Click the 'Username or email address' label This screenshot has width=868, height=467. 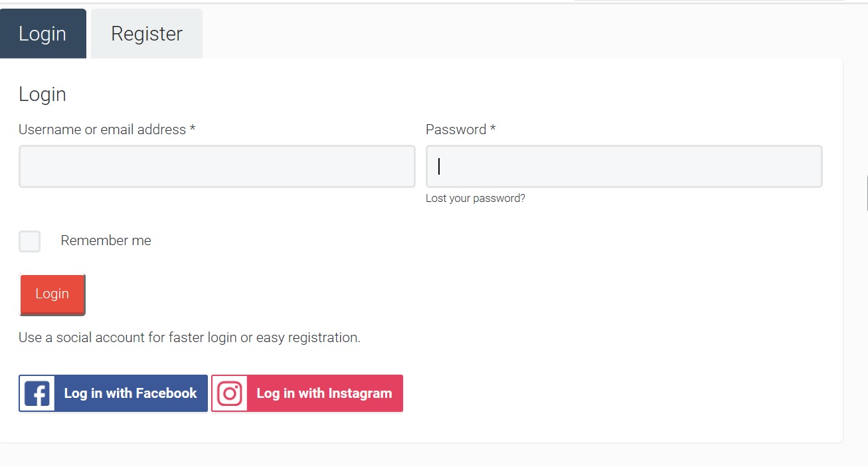[102, 130]
